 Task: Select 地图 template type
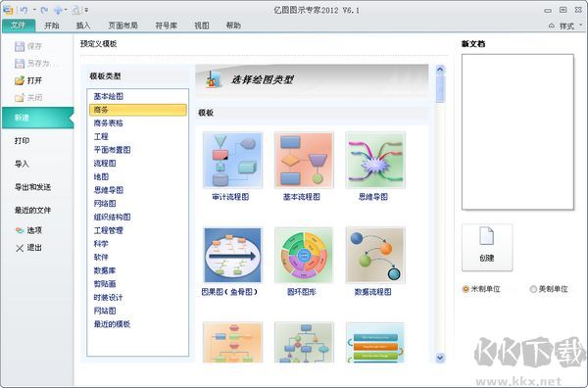pyautogui.click(x=101, y=177)
